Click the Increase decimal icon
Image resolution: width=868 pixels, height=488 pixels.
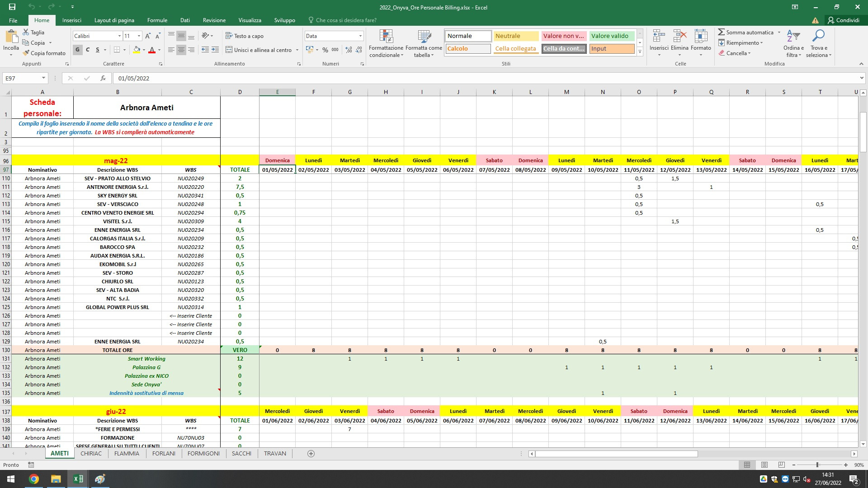pyautogui.click(x=349, y=50)
